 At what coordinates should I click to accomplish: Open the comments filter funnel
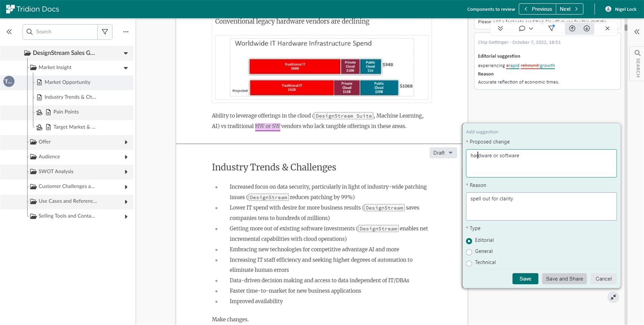[x=551, y=28]
